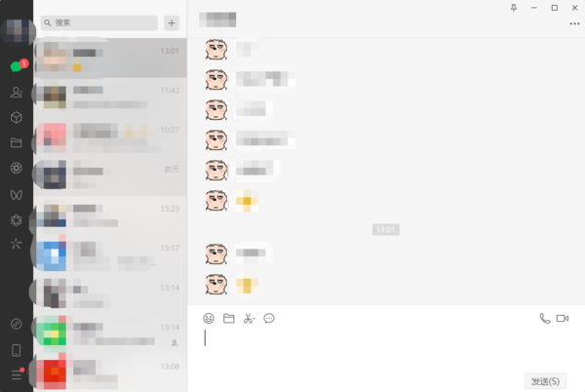Click the send file folder icon
The width and height of the screenshot is (585, 392).
(229, 318)
